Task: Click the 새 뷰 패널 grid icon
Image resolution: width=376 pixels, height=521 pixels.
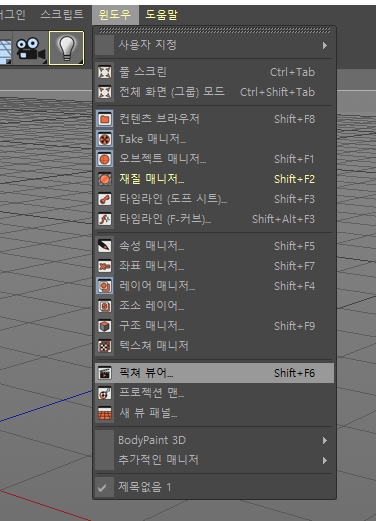Action: pos(105,413)
